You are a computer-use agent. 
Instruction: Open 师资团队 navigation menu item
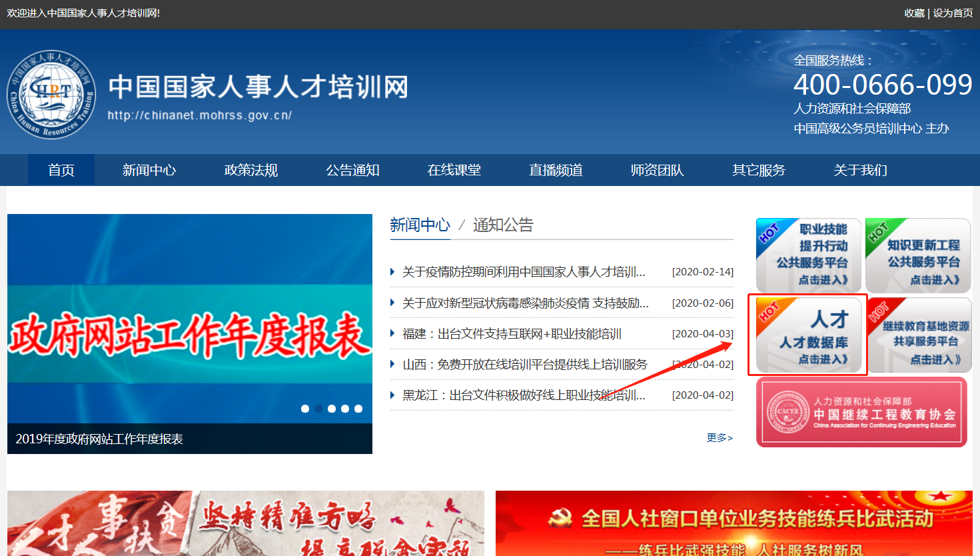[658, 170]
